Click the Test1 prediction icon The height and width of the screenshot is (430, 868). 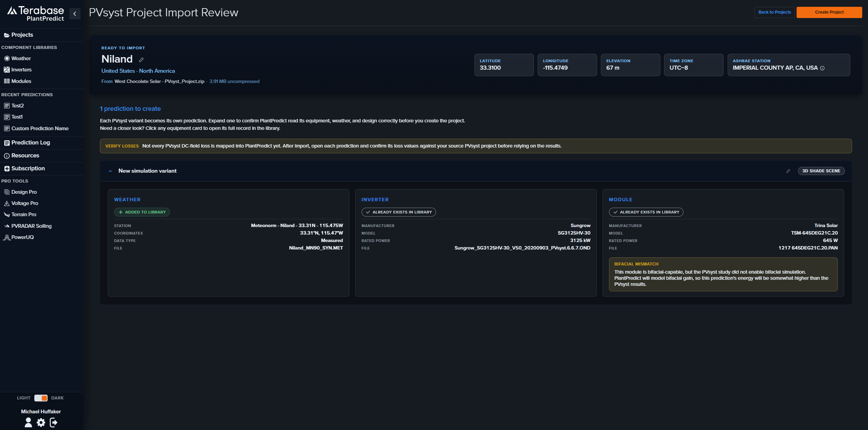coord(7,117)
